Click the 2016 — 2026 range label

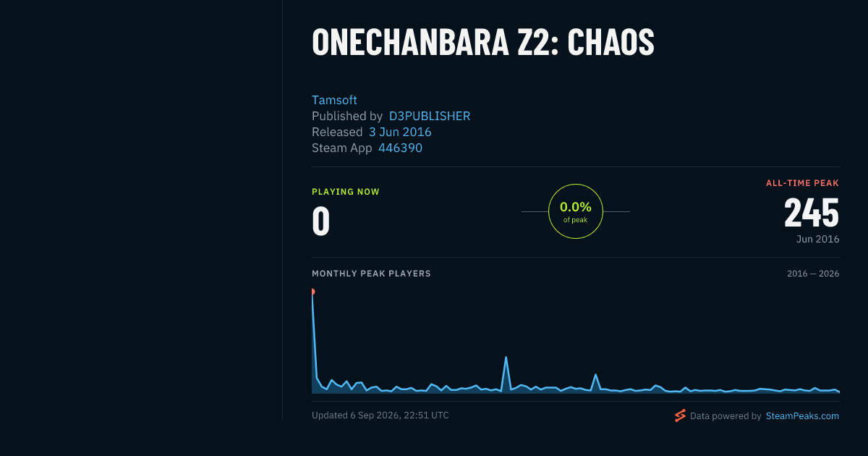tap(813, 274)
